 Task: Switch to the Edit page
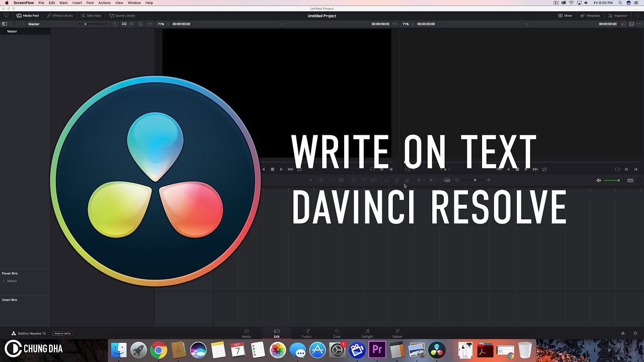pyautogui.click(x=277, y=333)
